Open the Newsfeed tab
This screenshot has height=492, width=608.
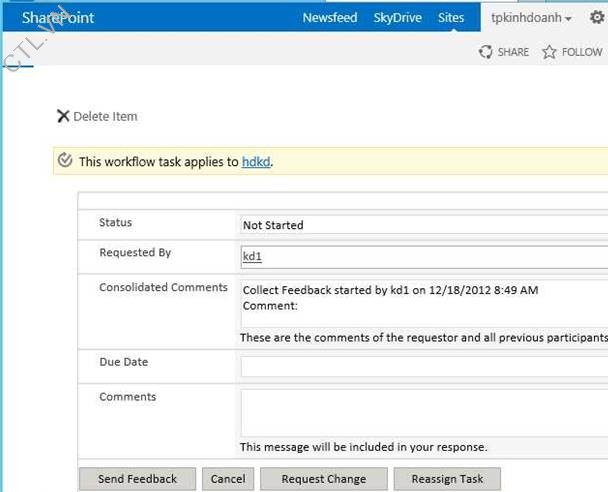tap(330, 17)
